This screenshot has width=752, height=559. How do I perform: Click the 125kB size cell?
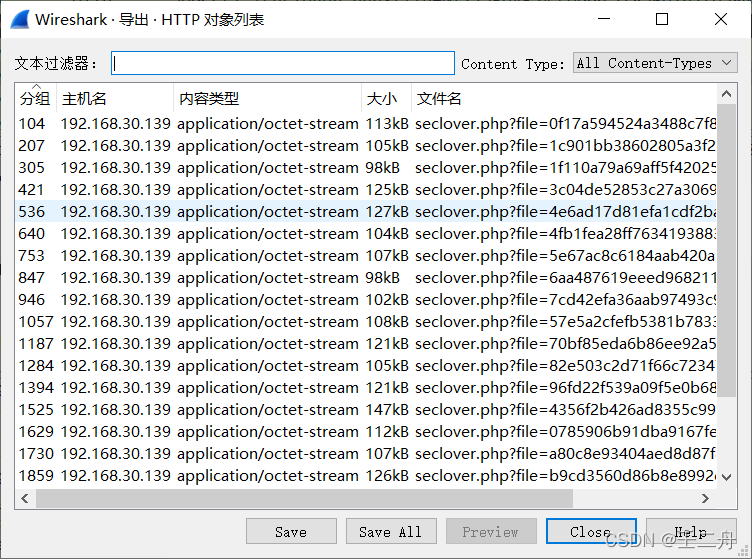point(387,190)
